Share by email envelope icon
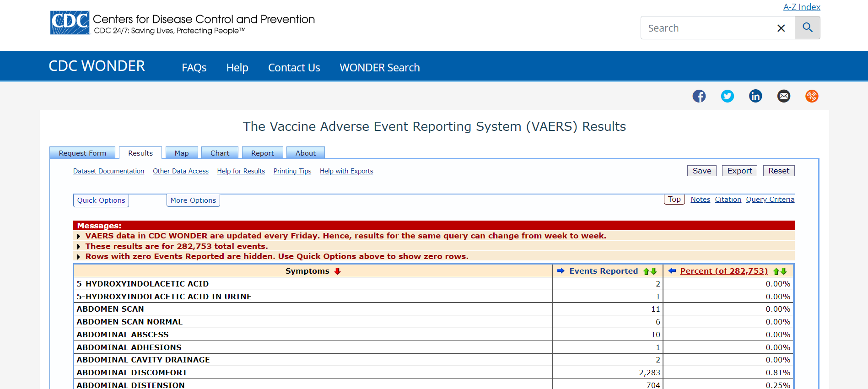The image size is (868, 389). (x=784, y=96)
